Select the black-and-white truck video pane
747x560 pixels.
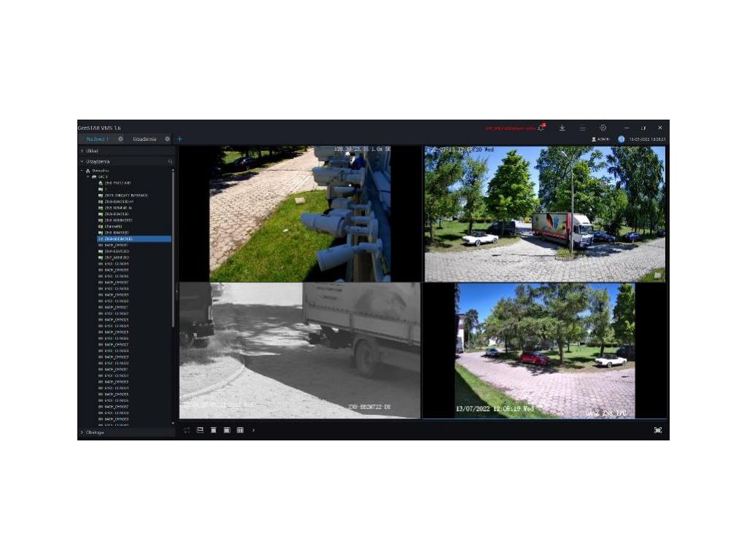click(x=300, y=351)
